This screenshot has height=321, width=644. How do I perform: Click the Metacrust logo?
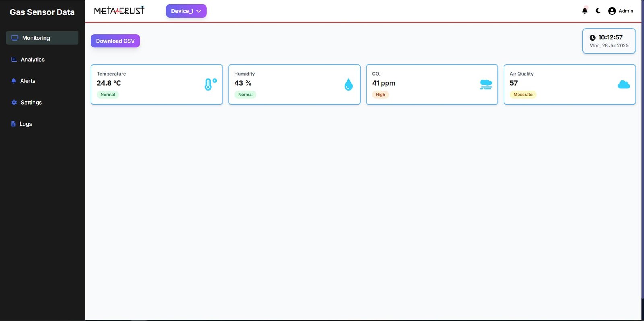point(119,11)
